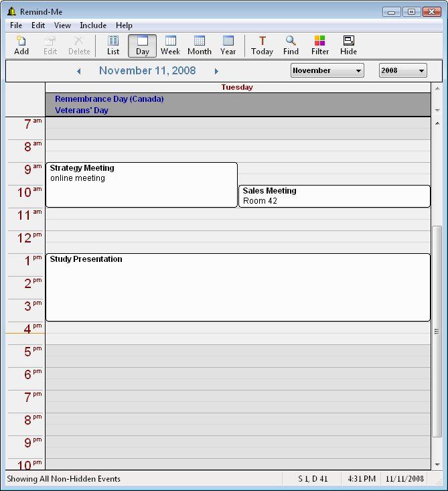Viewport: 448px width, 491px height.
Task: Switch to List view
Action: (x=113, y=46)
